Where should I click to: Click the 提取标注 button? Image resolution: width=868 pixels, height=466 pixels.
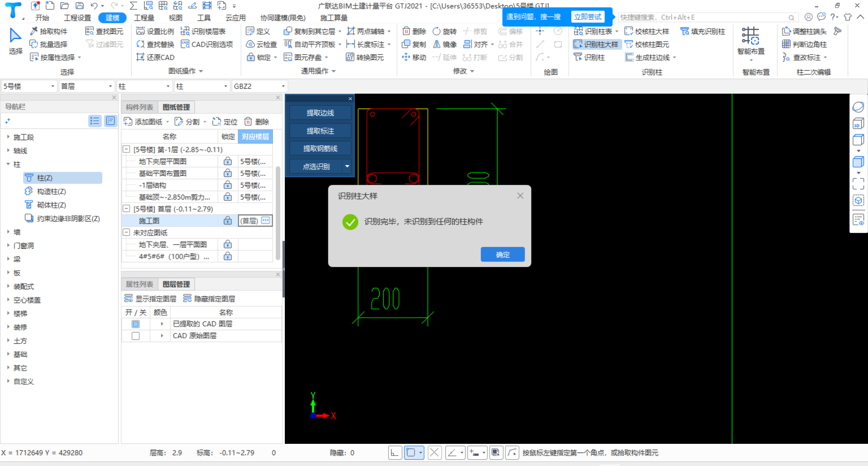point(320,131)
